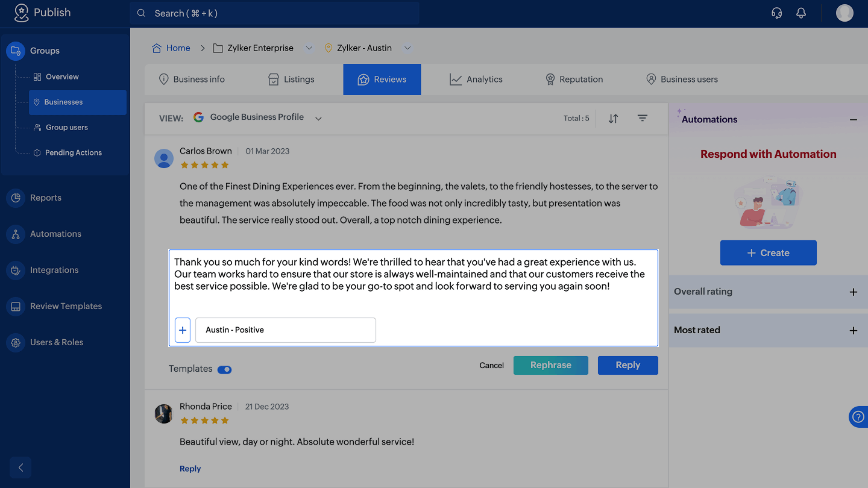Switch to the Listings tab

[x=291, y=80]
